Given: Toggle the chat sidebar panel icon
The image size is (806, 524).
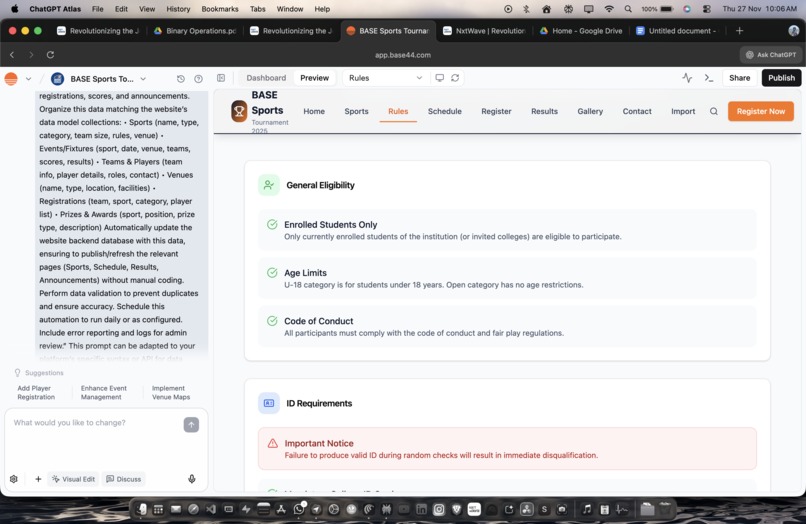Looking at the screenshot, I should click(x=221, y=78).
